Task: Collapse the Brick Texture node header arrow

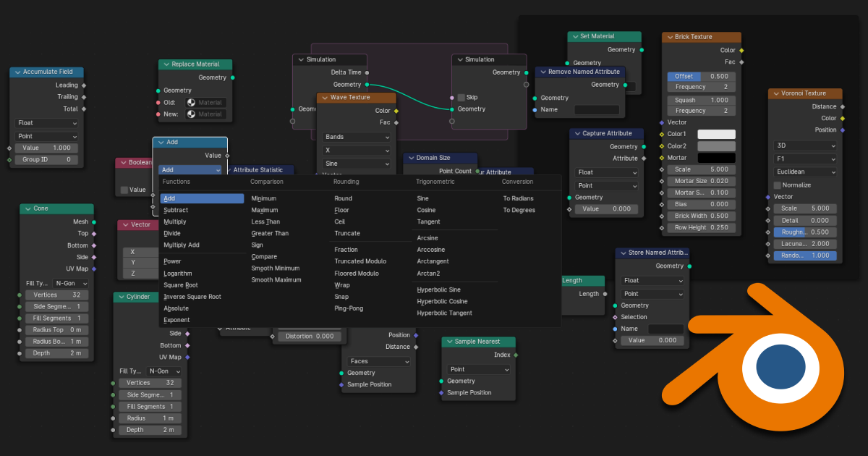Action: 669,37
